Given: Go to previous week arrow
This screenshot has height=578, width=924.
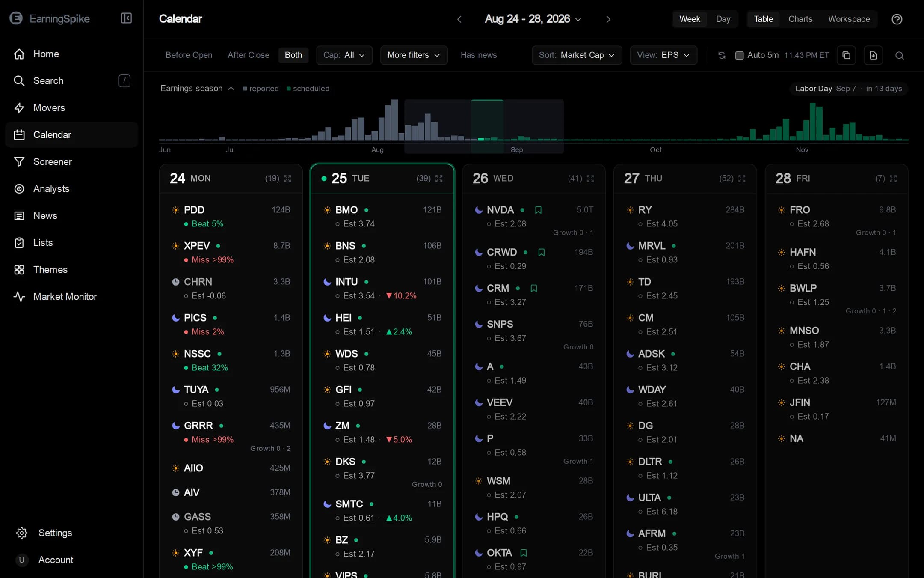Looking at the screenshot, I should pos(459,19).
